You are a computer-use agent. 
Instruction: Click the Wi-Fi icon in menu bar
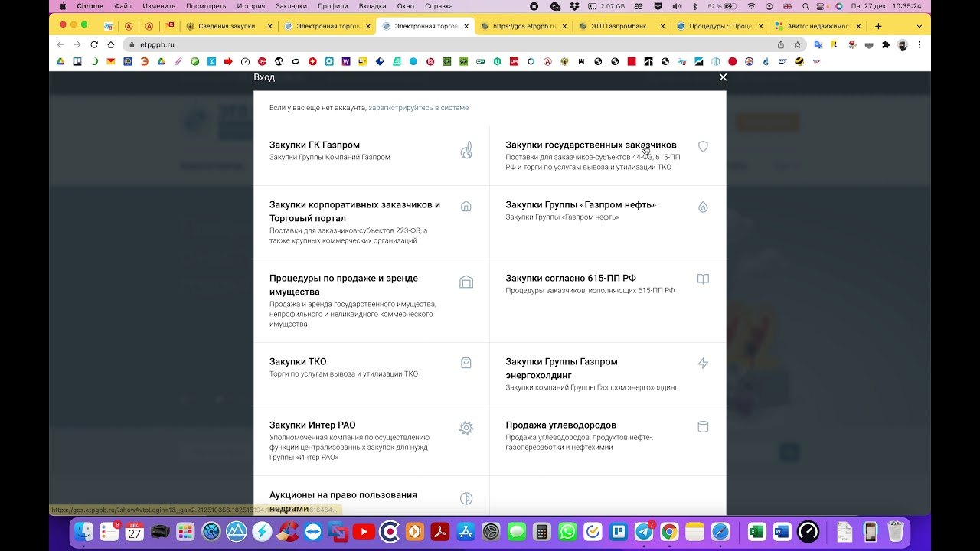point(751,6)
